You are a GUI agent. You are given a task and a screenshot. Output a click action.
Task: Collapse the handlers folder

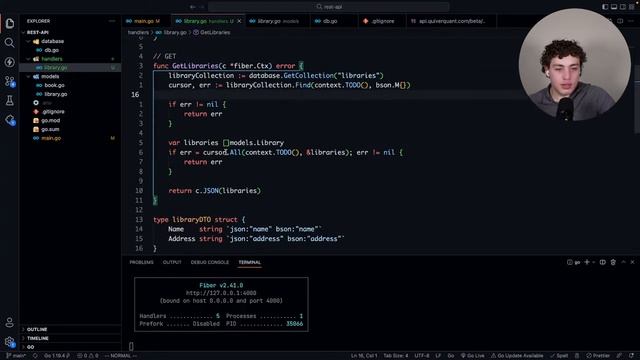click(70, 59)
